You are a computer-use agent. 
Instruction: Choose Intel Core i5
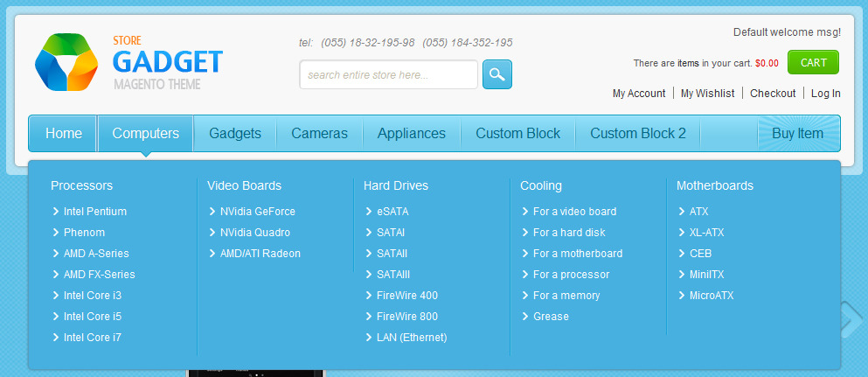pyautogui.click(x=93, y=317)
